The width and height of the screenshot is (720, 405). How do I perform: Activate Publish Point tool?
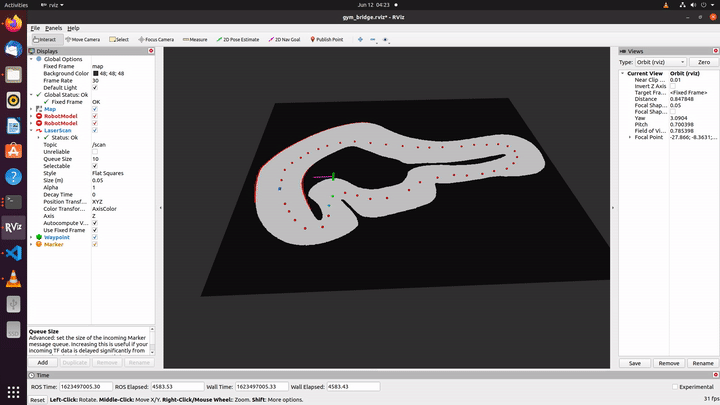coord(327,39)
